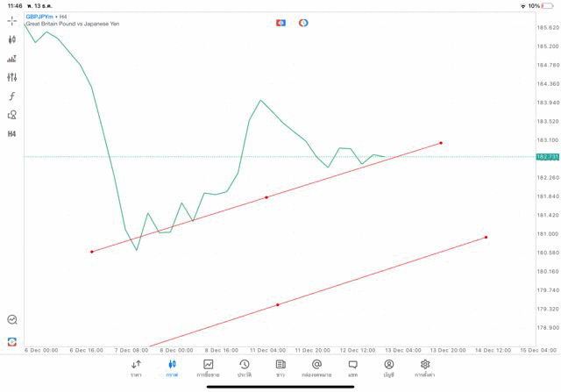
Task: Open chart settings sliders icon
Action: click(11, 77)
